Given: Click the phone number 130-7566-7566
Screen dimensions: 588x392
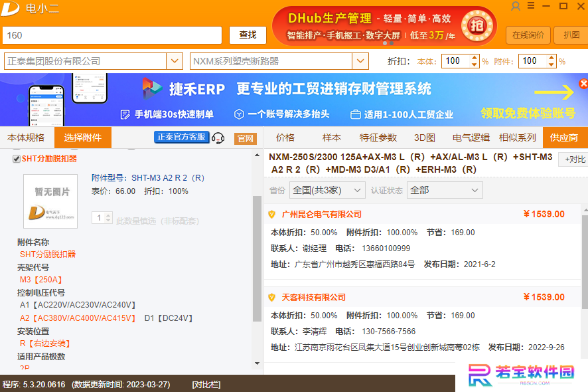Looking at the screenshot, I should (388, 332).
